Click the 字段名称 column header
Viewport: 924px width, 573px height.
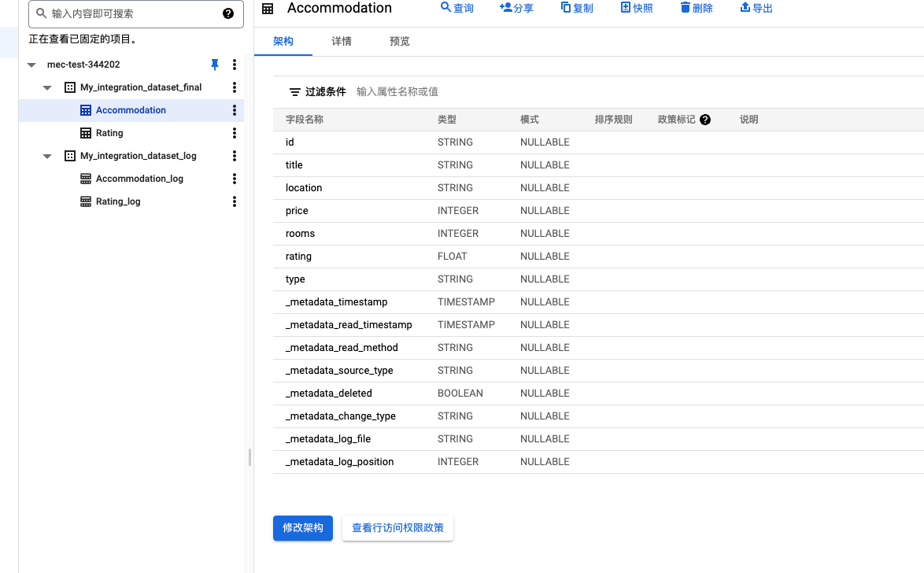tap(305, 120)
